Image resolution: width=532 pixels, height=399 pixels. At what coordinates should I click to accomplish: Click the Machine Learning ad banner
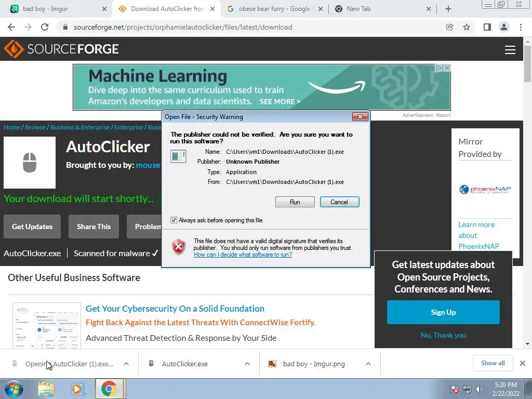click(x=262, y=87)
